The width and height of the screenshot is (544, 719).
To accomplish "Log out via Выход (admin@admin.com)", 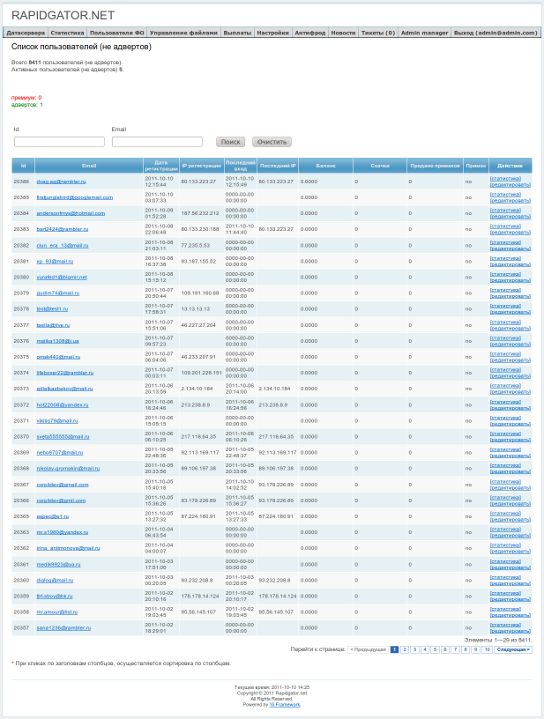I will (x=495, y=33).
